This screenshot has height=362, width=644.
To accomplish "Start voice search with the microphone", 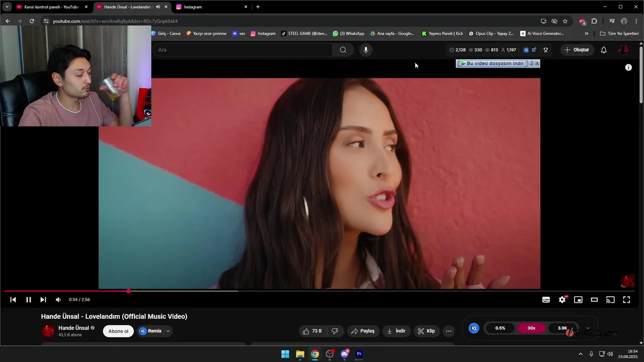I will [x=366, y=50].
